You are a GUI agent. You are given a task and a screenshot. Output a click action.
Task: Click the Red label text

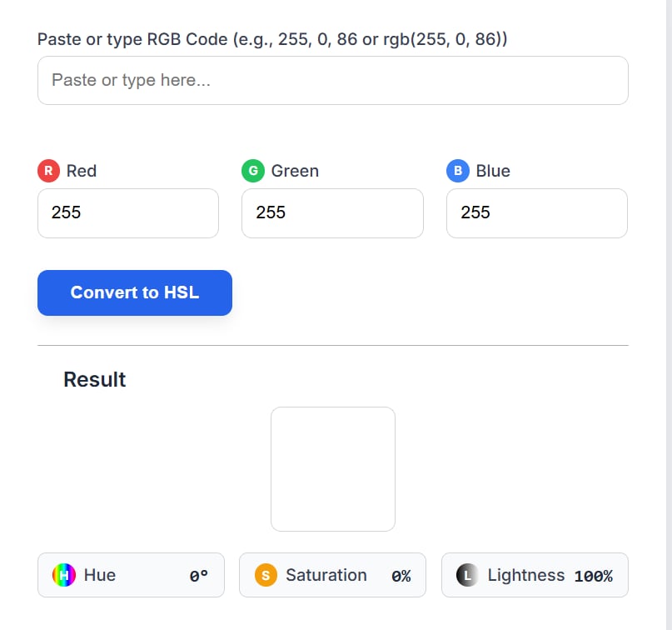[x=82, y=171]
